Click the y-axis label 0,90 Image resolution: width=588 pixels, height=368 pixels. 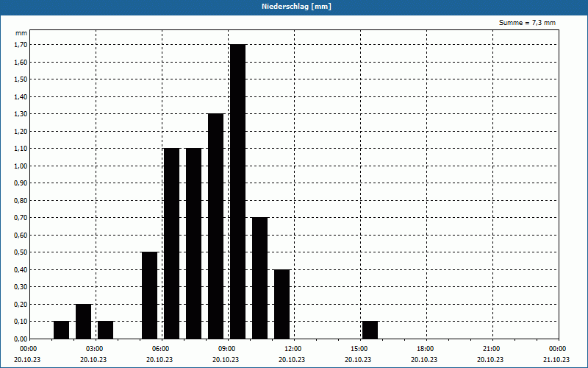coord(21,183)
